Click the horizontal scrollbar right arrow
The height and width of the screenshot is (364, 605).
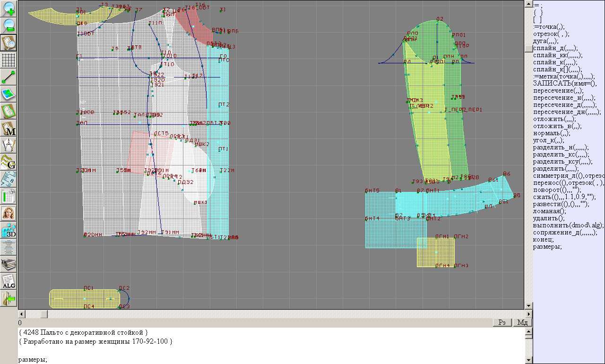tap(527, 314)
